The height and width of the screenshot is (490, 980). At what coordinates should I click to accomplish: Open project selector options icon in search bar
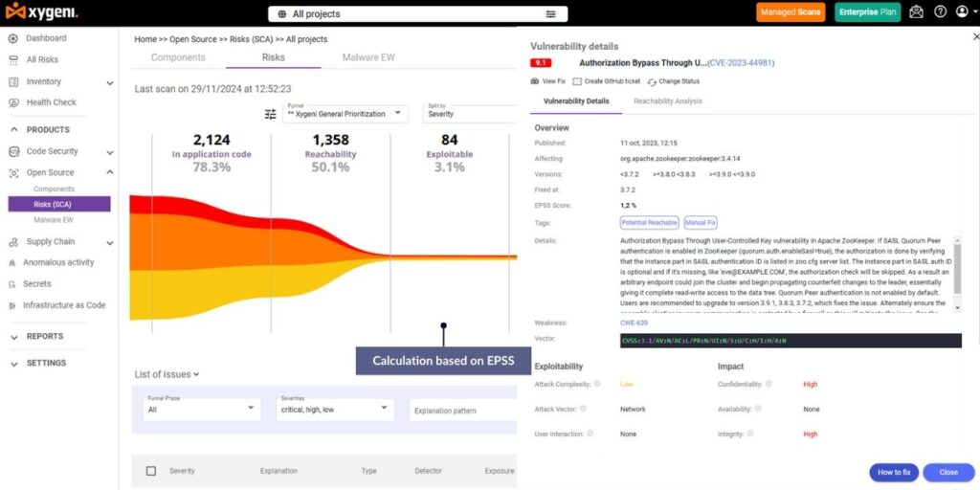click(x=550, y=13)
